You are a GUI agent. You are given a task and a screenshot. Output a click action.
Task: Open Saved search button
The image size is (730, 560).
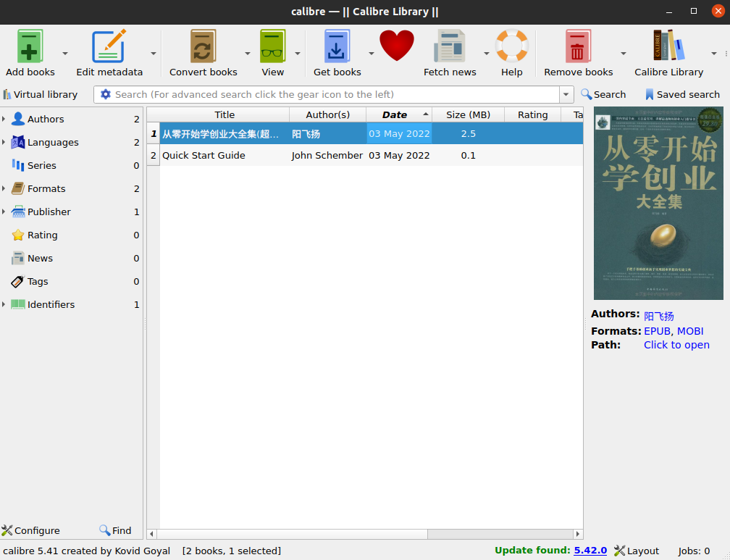(x=682, y=95)
